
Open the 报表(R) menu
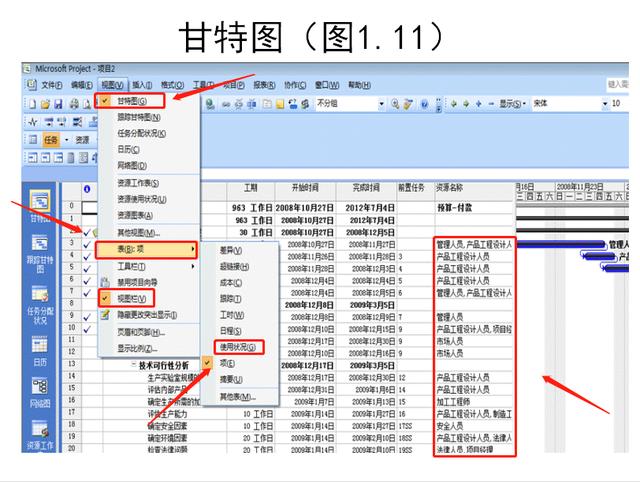click(264, 85)
